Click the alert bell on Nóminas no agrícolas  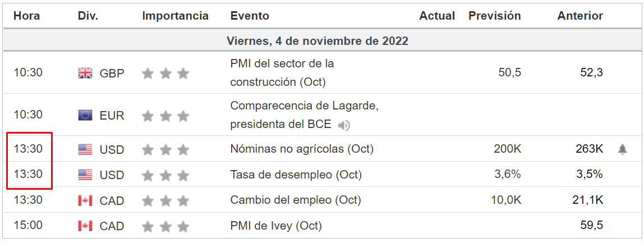tap(622, 149)
